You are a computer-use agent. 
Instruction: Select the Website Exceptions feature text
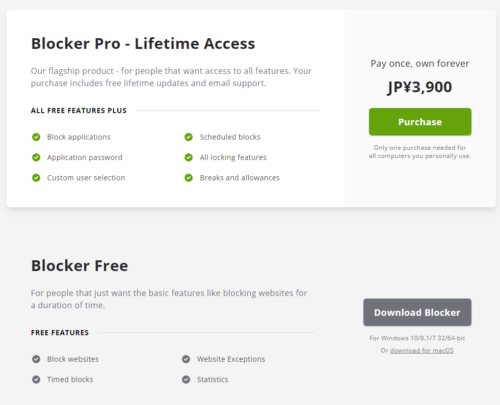click(x=231, y=359)
